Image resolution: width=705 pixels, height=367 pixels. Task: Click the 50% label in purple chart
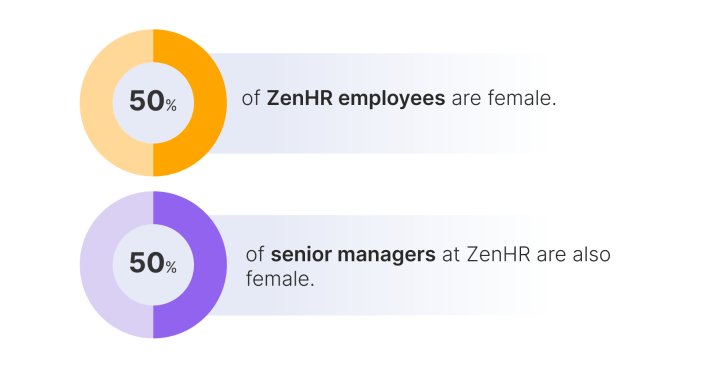point(153,263)
